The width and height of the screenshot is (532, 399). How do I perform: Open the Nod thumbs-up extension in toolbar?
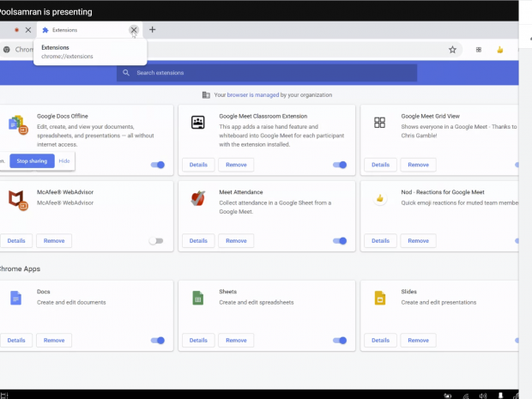[500, 50]
